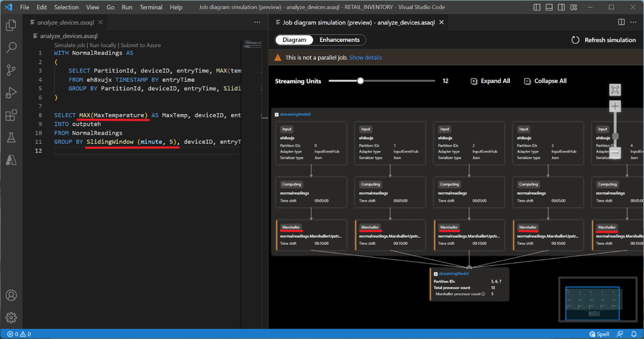644x339 pixels.
Task: Click the Refresh simulation button label
Action: pyautogui.click(x=610, y=40)
